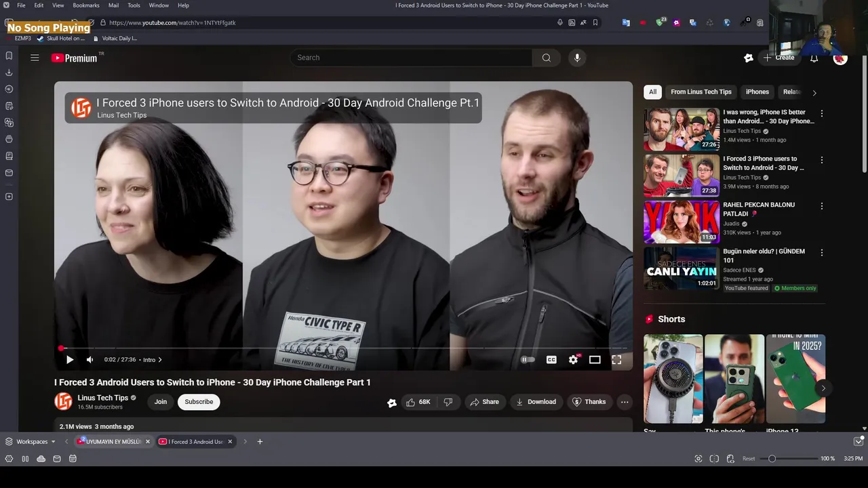Mute the video volume
This screenshot has height=488, width=868.
pyautogui.click(x=90, y=360)
